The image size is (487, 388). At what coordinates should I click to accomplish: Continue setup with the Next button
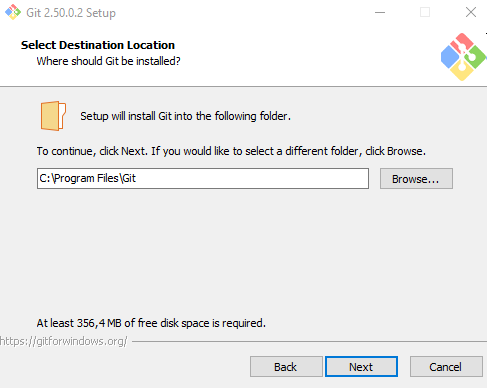coord(361,367)
